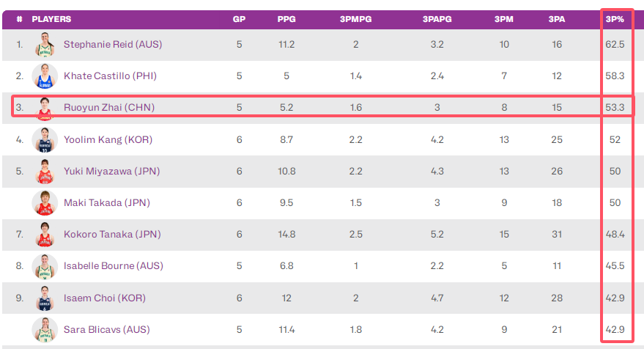Select Isaem Choi's avatar thumbnail
The width and height of the screenshot is (644, 349).
coord(45,298)
